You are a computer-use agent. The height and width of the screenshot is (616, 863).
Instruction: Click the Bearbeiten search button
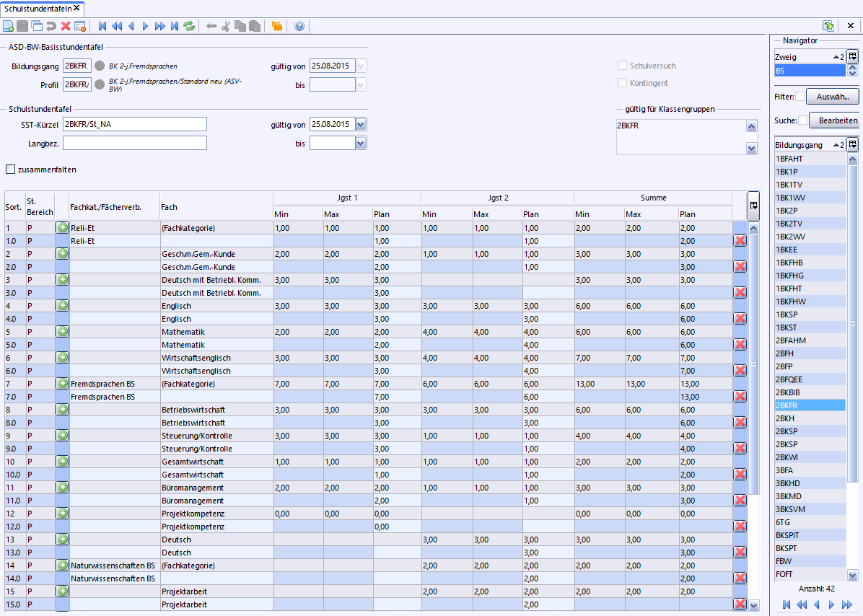coord(837,120)
